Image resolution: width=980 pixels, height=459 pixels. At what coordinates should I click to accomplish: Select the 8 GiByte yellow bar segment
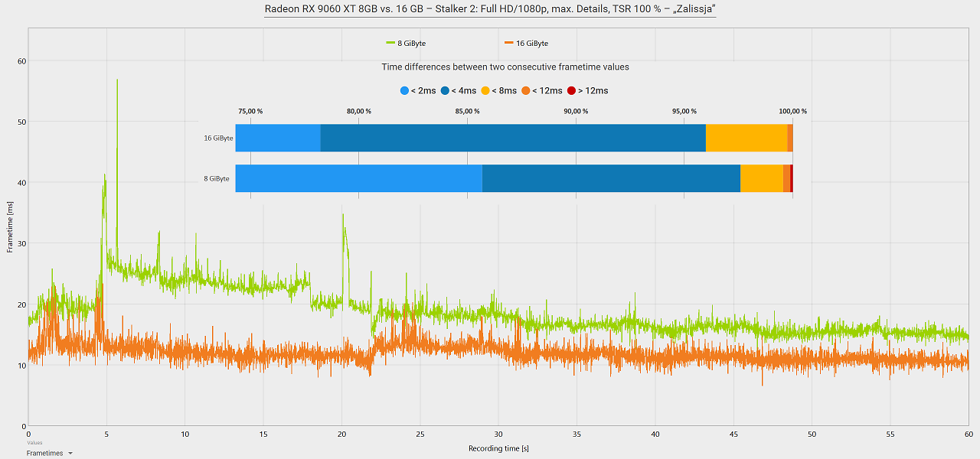[x=762, y=178]
